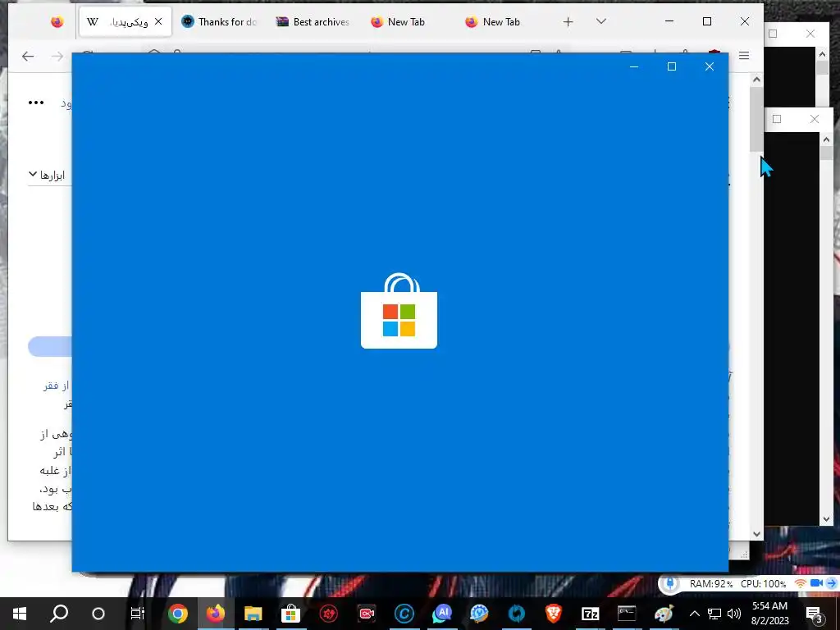The image size is (840, 630).
Task: Open Task View on taskbar
Action: (138, 614)
